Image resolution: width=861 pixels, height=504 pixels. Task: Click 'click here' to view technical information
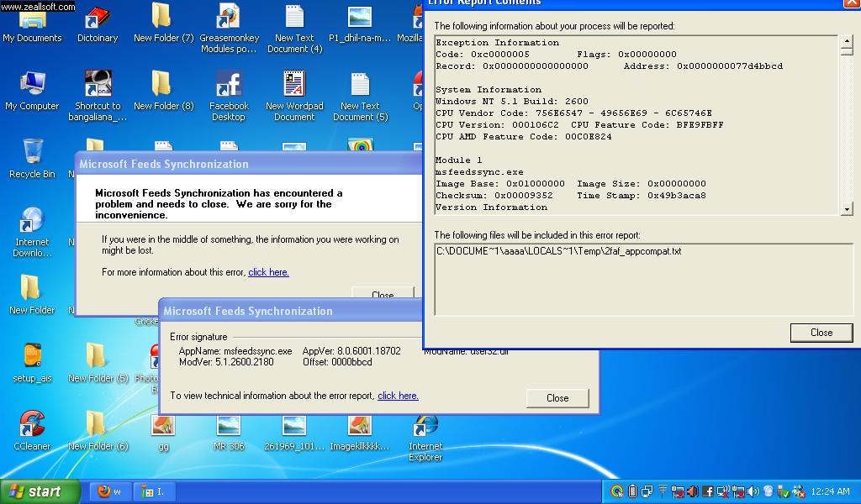(x=398, y=396)
